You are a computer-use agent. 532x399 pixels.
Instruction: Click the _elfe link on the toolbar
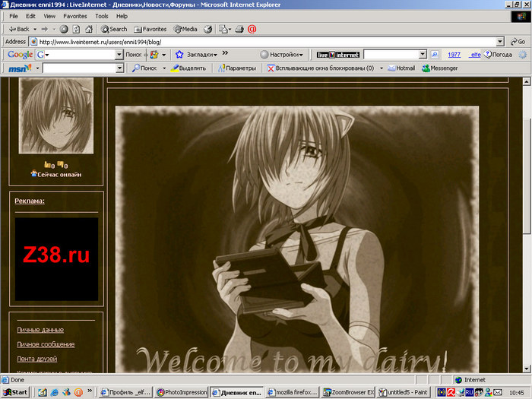pos(475,55)
